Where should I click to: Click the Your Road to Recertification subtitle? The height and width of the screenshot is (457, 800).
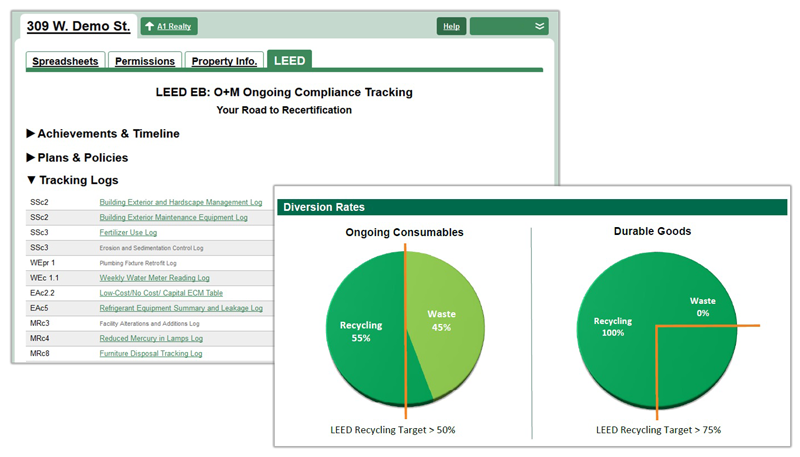click(x=284, y=110)
